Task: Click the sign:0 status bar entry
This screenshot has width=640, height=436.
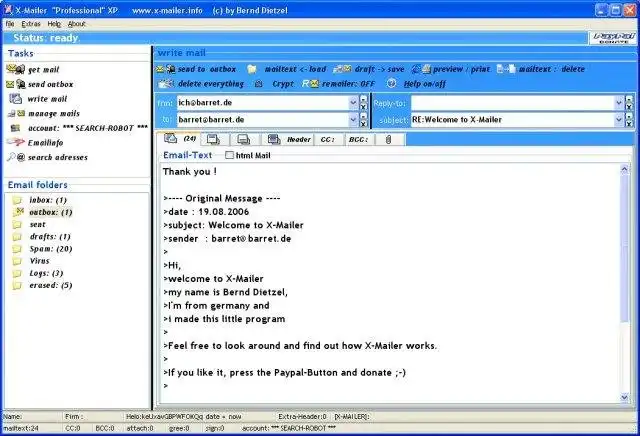Action: 215,428
